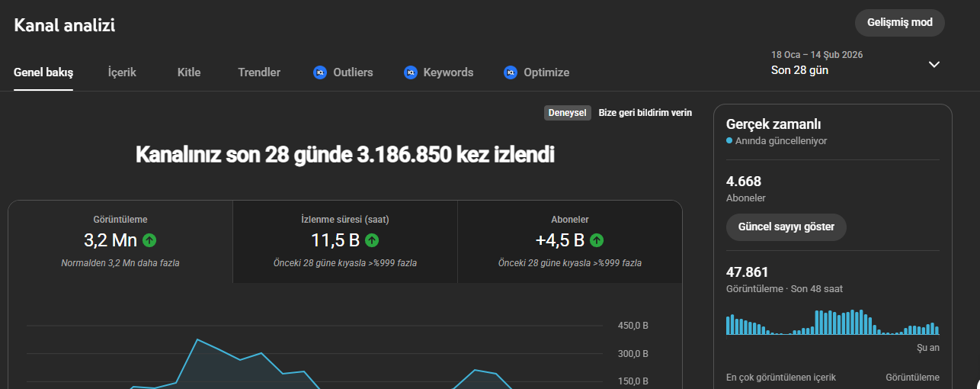Click the 47.861 views count
This screenshot has width=980, height=389.
tap(748, 272)
